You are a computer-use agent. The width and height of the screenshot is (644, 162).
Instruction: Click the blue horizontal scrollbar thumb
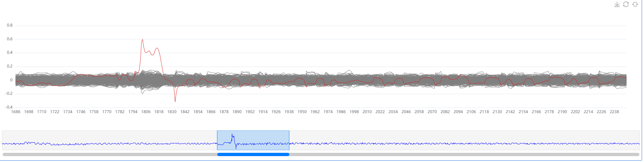[253, 154]
